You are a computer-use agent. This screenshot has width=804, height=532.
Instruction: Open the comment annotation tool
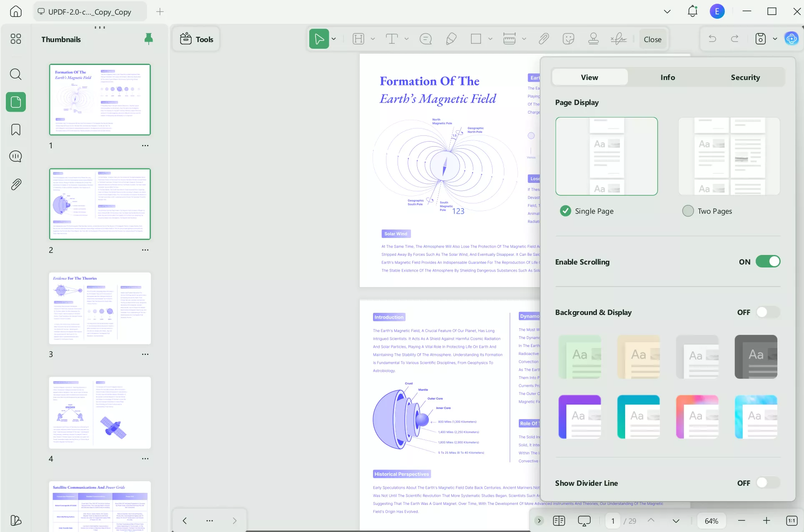(426, 39)
